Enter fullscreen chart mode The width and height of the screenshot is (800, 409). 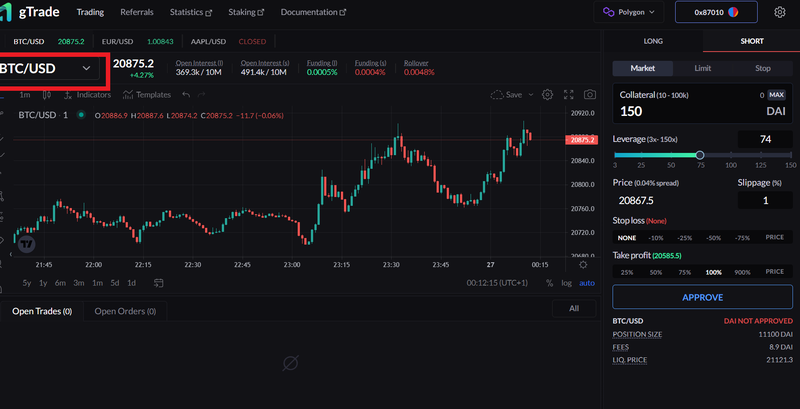tap(568, 95)
